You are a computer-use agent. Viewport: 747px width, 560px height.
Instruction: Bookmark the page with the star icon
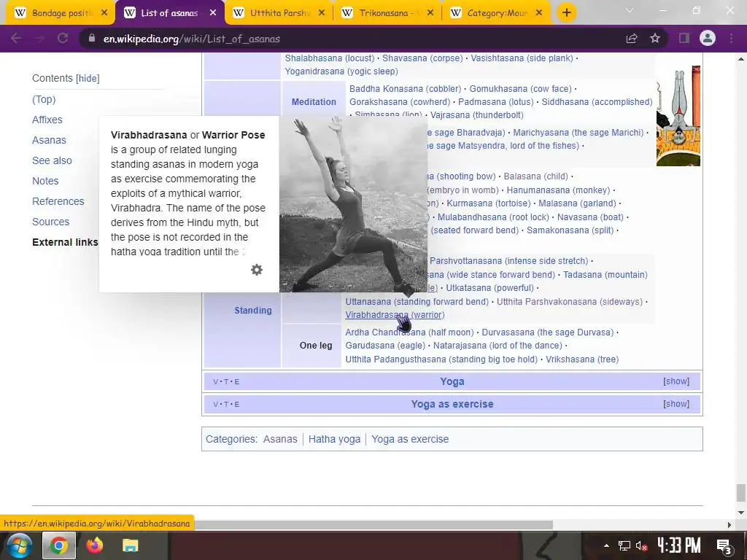655,39
